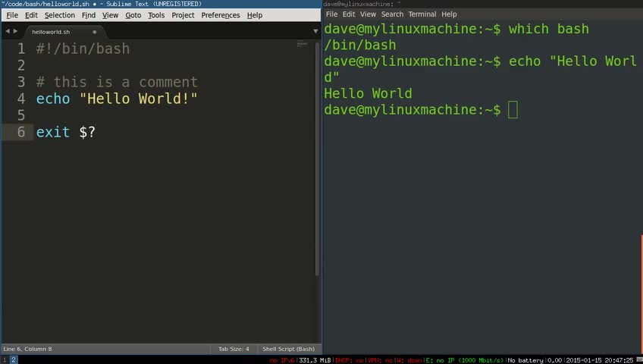Open the terminal Edit menu

click(x=349, y=14)
